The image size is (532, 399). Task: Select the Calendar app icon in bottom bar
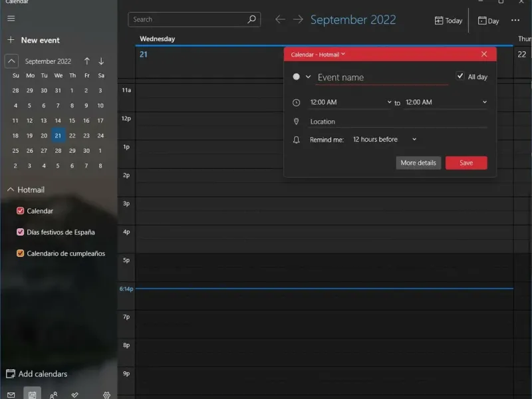click(32, 394)
